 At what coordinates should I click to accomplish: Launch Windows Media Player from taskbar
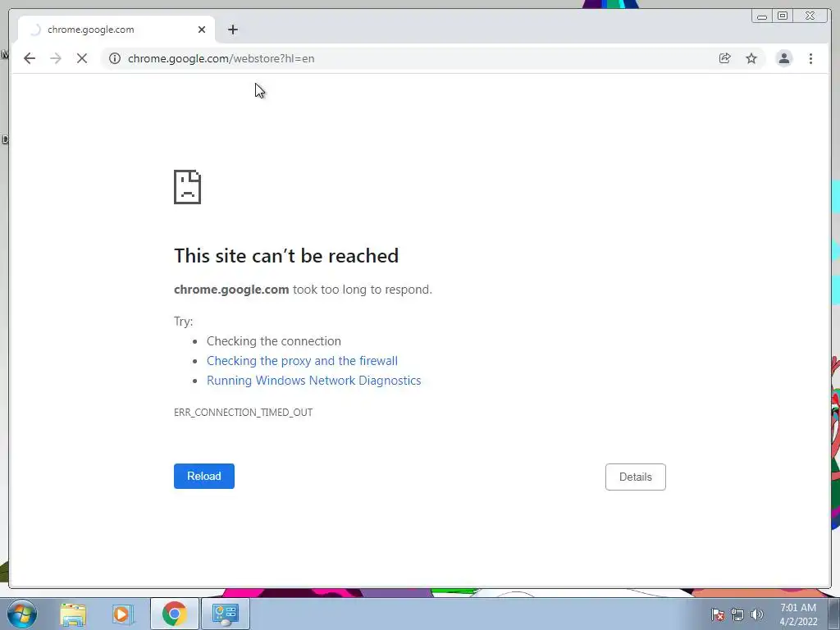[123, 614]
